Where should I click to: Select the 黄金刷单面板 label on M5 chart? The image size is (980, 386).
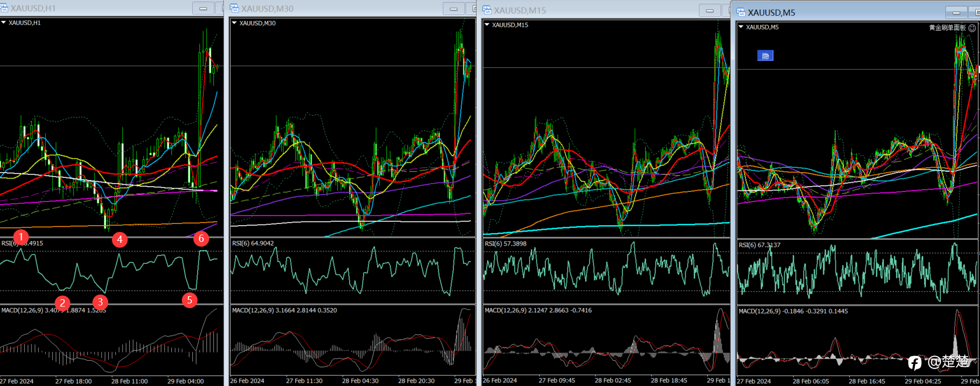(947, 28)
